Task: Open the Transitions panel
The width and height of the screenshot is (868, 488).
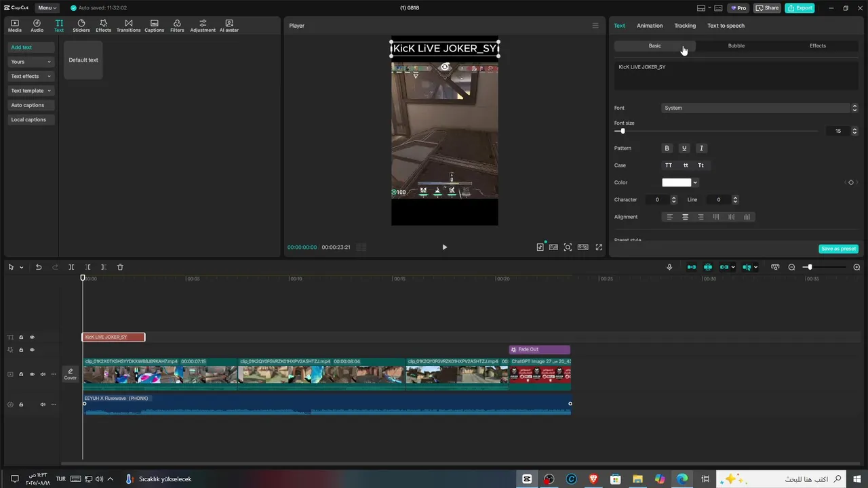Action: (x=128, y=26)
